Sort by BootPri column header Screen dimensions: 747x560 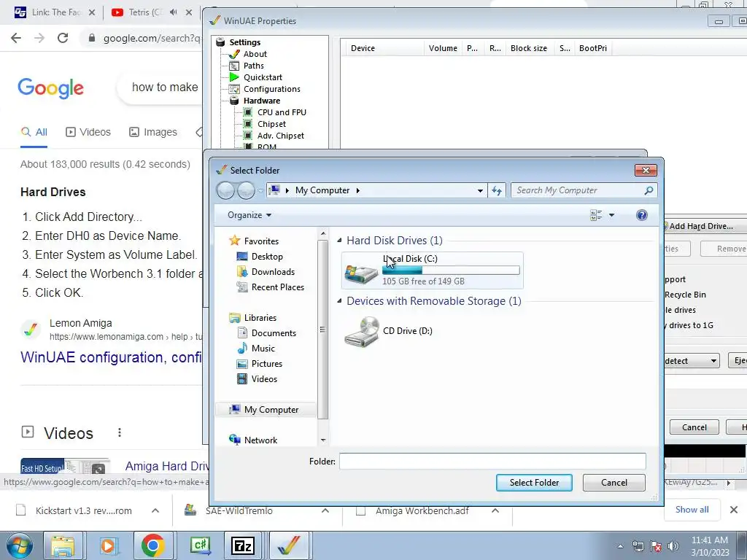pyautogui.click(x=592, y=48)
